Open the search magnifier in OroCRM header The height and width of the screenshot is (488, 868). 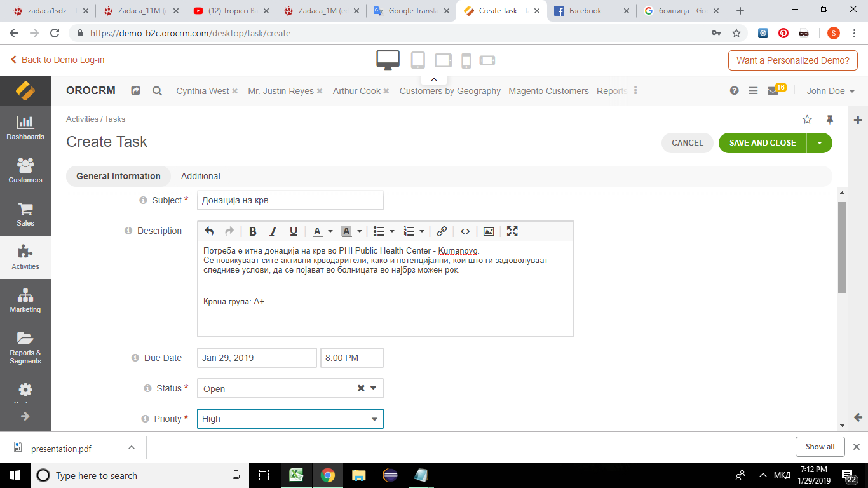(x=157, y=91)
